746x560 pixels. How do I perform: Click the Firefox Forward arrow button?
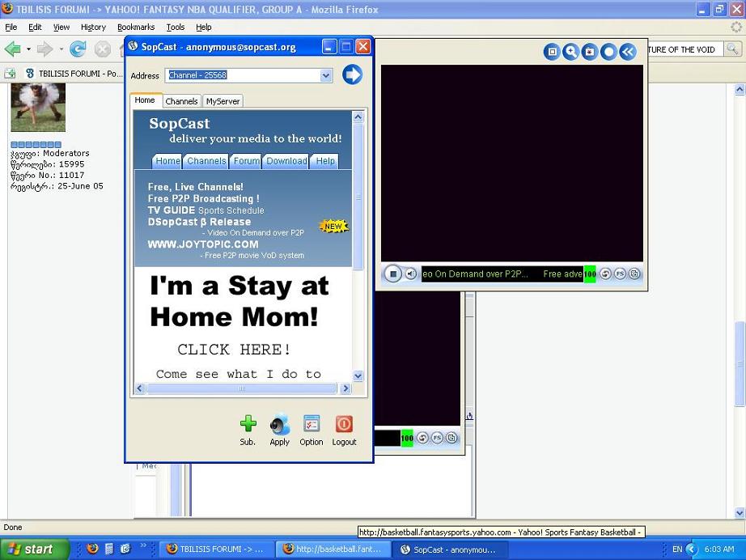coord(45,49)
